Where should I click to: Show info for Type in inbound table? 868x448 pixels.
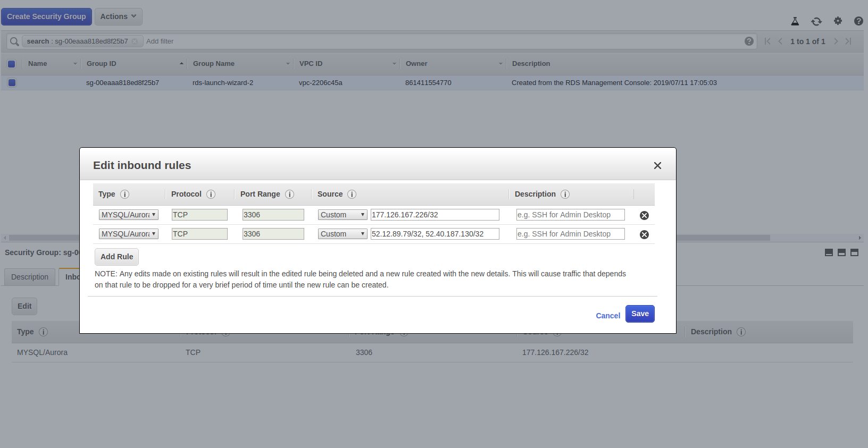point(44,332)
